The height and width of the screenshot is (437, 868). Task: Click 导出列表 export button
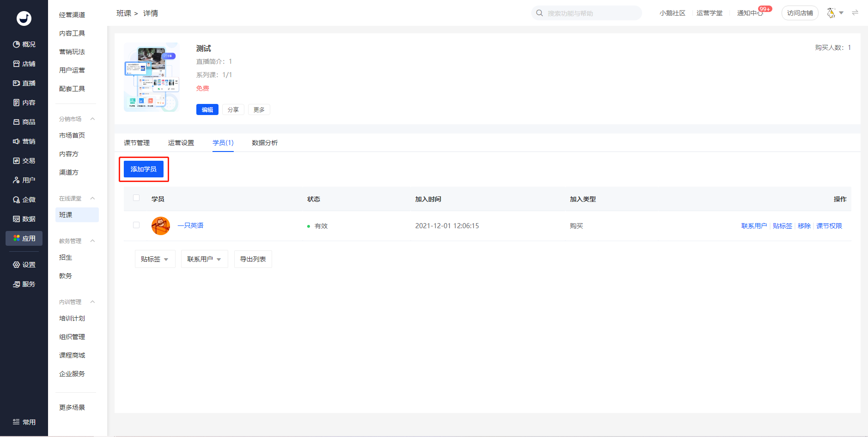tap(253, 259)
